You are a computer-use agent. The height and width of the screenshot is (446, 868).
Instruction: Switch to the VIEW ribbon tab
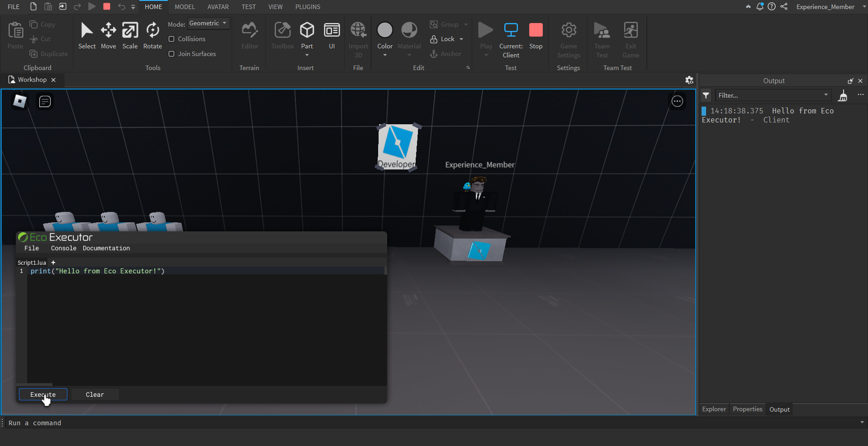click(275, 7)
